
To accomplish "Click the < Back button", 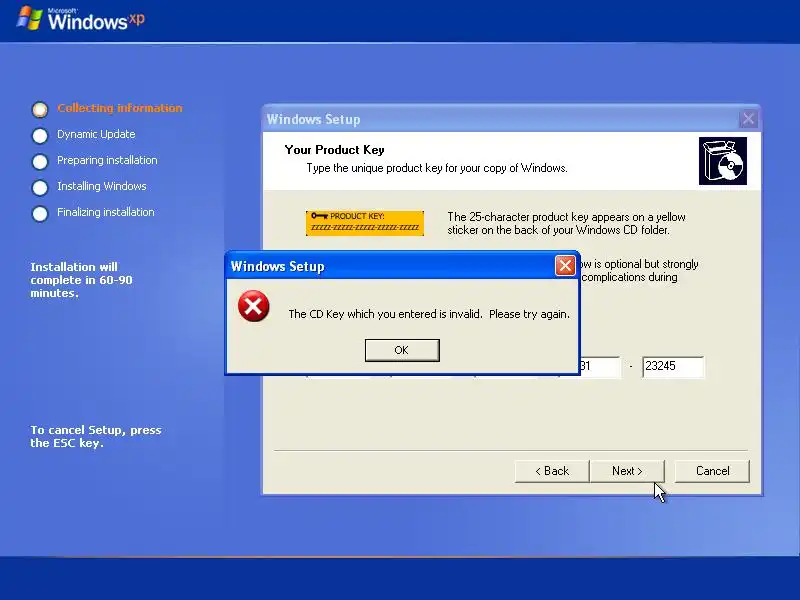I will pyautogui.click(x=552, y=471).
